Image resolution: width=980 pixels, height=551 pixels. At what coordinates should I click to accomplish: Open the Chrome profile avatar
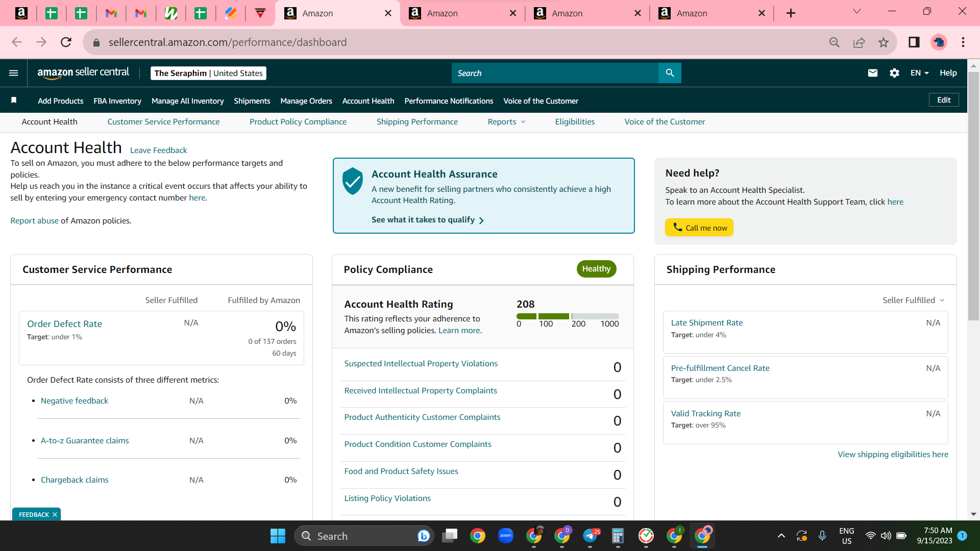[x=939, y=42]
